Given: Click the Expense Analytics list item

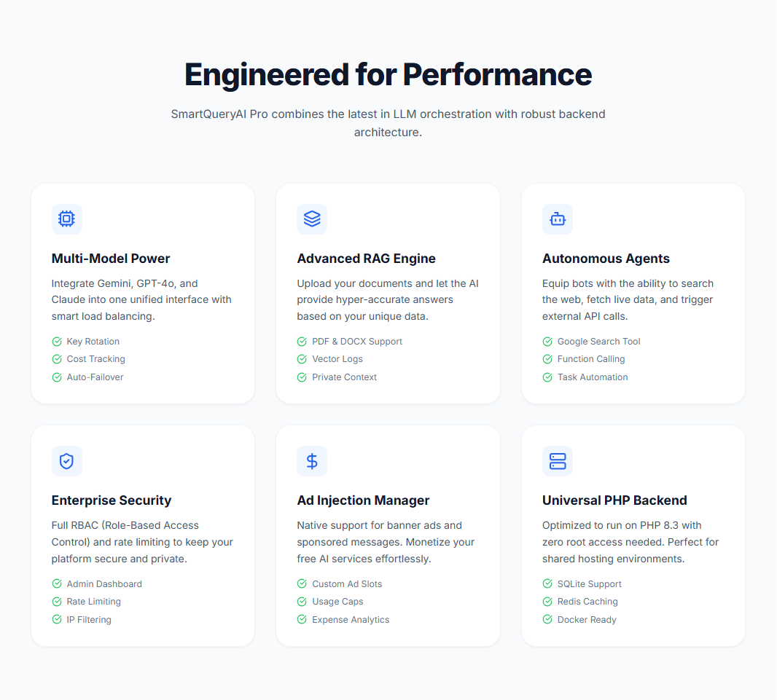Looking at the screenshot, I should coord(351,620).
